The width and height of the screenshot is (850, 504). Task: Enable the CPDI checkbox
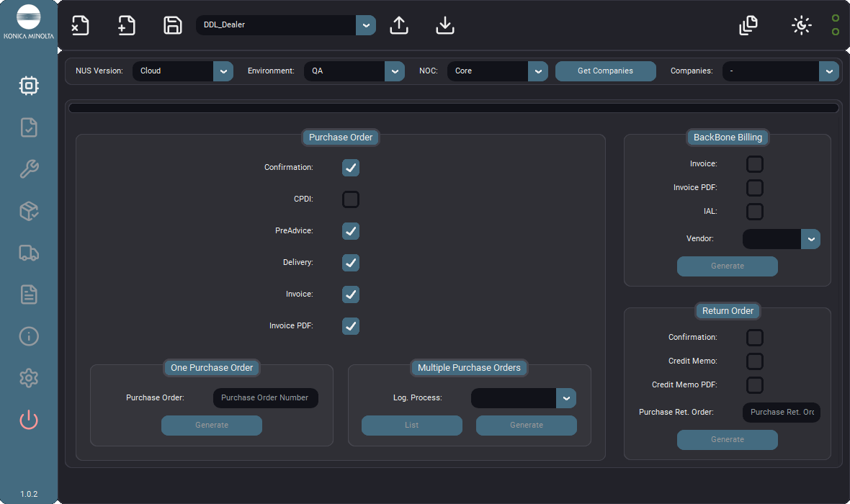click(351, 199)
